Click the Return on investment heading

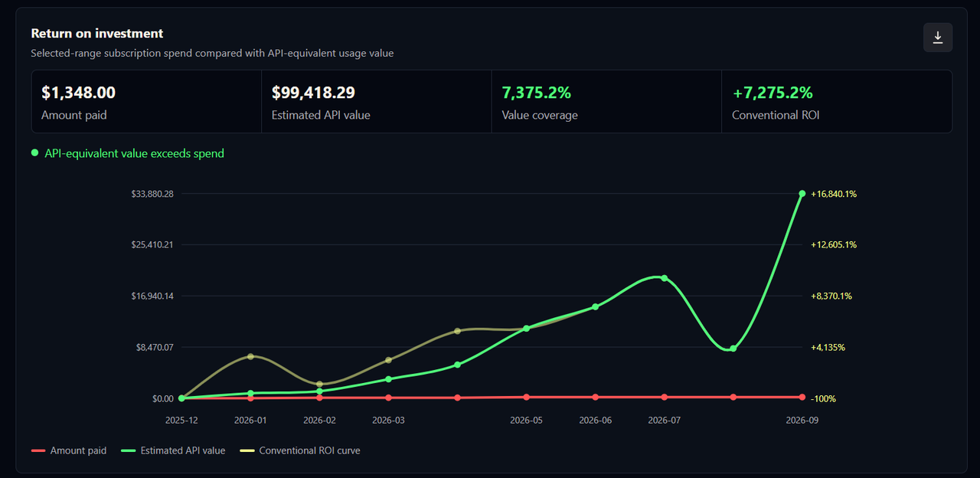97,34
